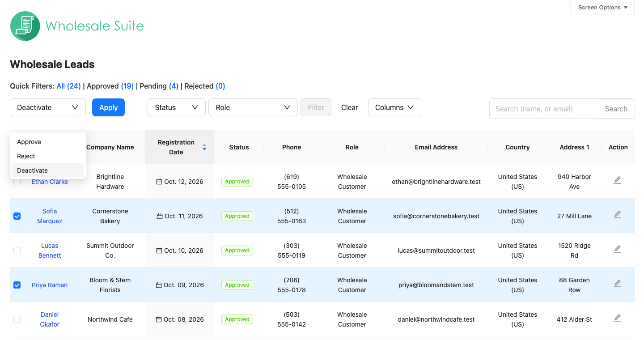This screenshot has height=340, width=644.
Task: Choose Reject from bulk action menu
Action: [x=48, y=156]
